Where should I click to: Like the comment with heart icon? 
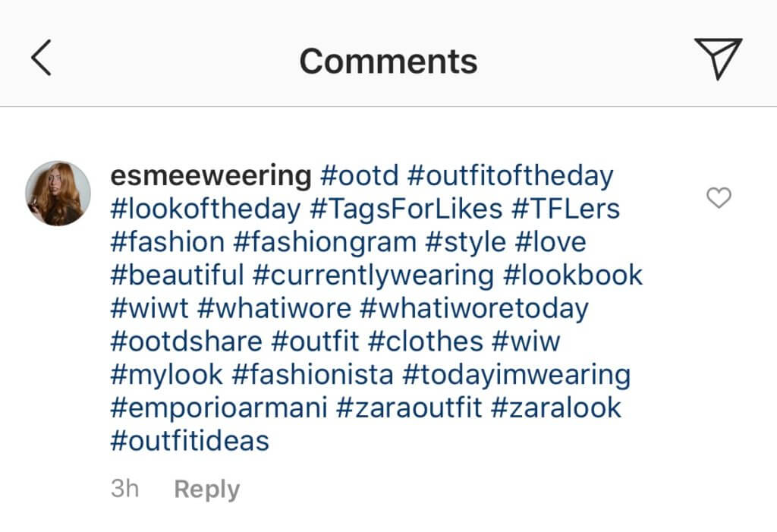click(718, 199)
